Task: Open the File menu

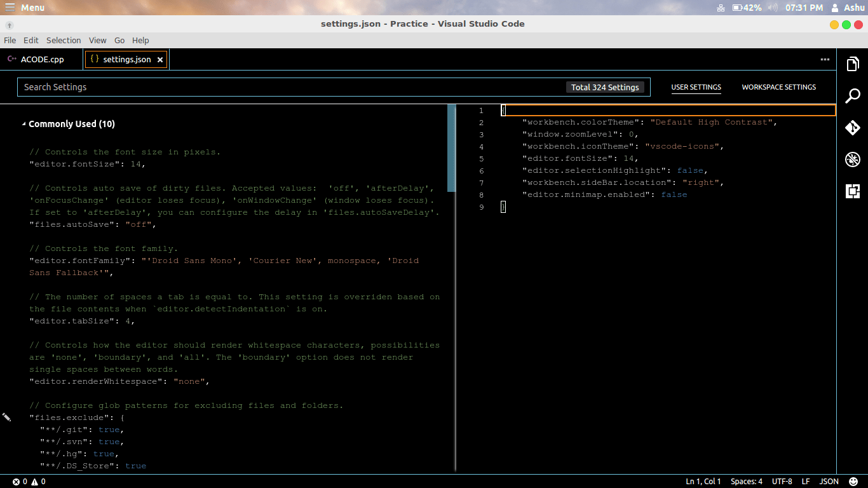Action: coord(10,40)
